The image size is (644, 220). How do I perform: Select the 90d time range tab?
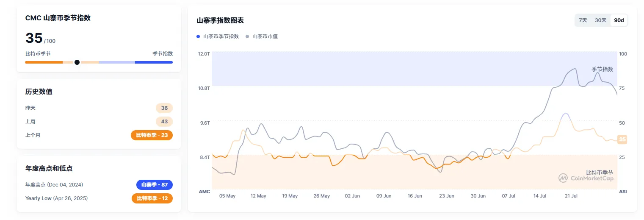pyautogui.click(x=619, y=20)
